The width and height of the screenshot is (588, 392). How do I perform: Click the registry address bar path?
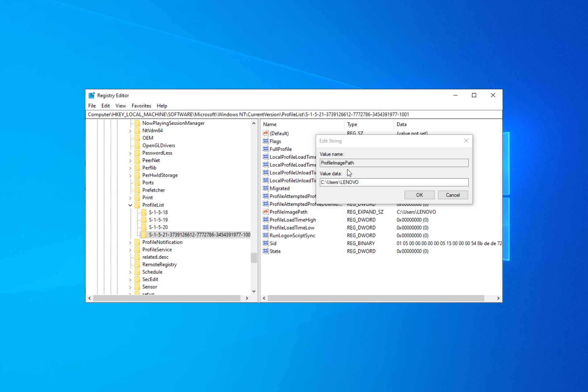[294, 115]
